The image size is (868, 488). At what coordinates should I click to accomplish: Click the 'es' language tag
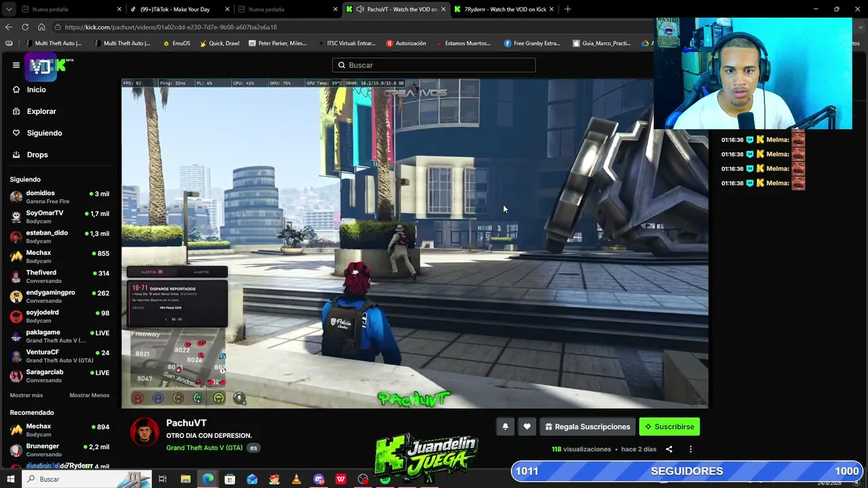pyautogui.click(x=254, y=448)
